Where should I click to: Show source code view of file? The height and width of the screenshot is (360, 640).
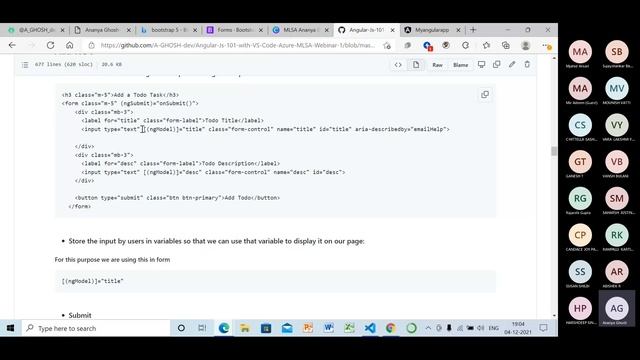click(398, 64)
